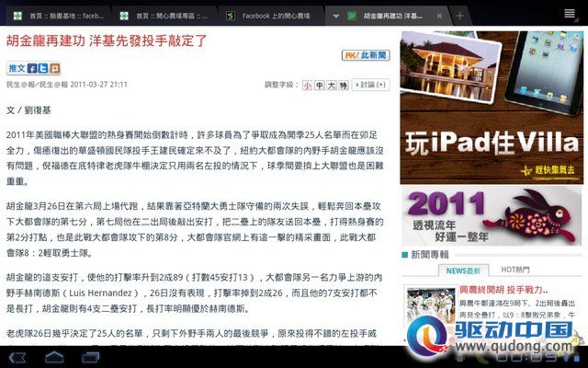Click the PK 此新聞 button

pyautogui.click(x=366, y=55)
